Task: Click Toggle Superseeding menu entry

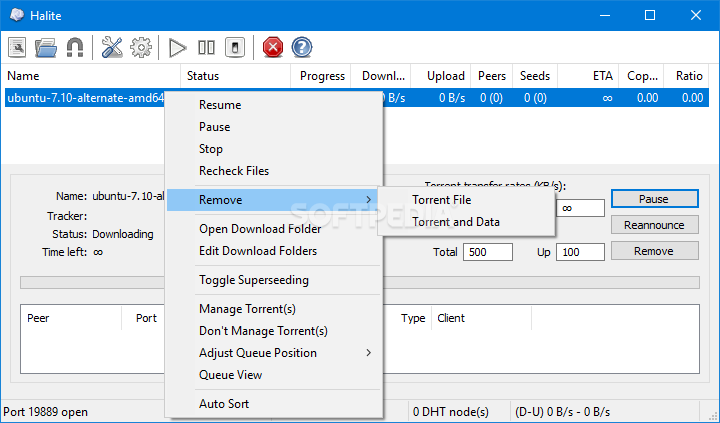Action: 274,280
